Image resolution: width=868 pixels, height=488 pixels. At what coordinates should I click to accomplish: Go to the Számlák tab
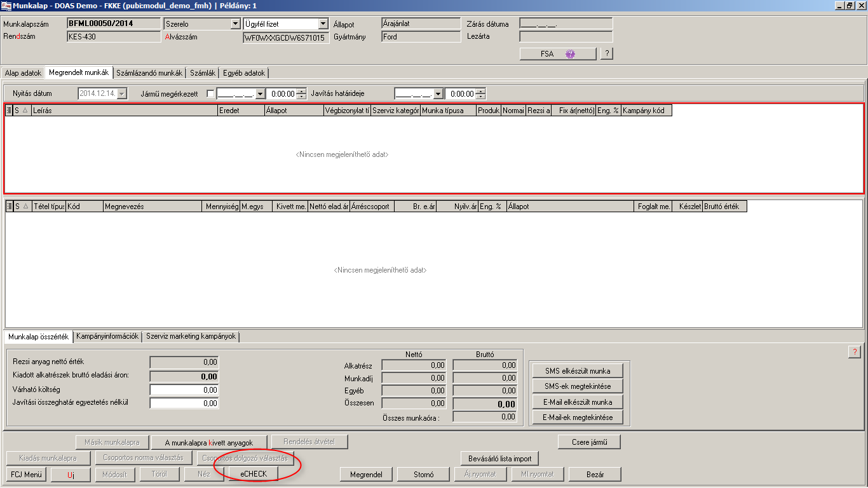pyautogui.click(x=203, y=73)
